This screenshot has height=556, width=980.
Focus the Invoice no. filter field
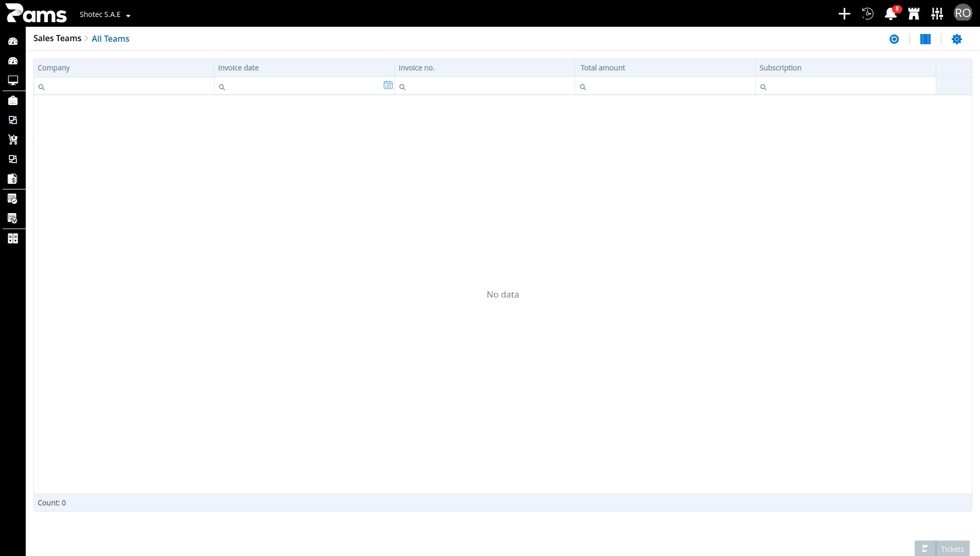tap(485, 86)
